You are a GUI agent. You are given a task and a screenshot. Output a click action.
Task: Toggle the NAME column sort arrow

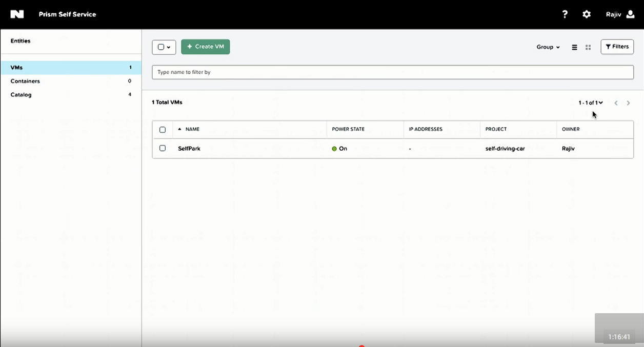tap(179, 129)
